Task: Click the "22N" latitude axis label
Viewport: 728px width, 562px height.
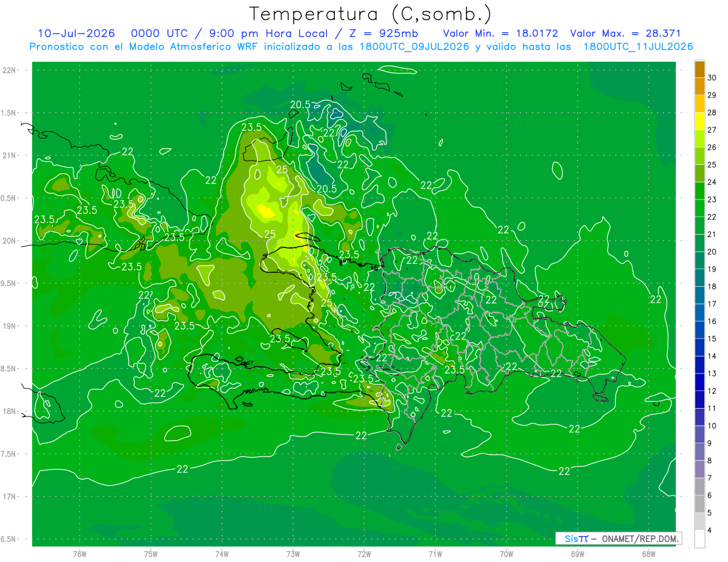Action: [x=10, y=70]
